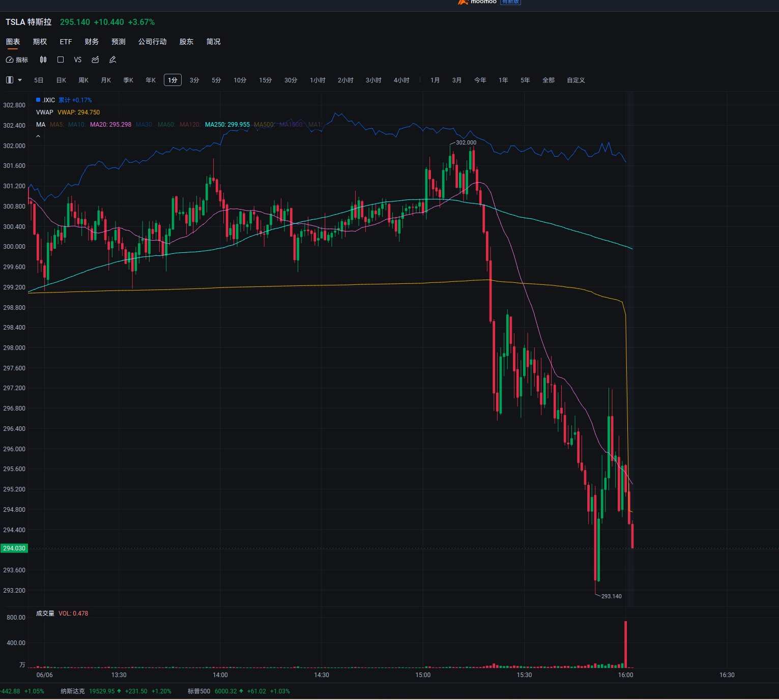
Task: Click the large volume bar at 16:00
Action: point(626,644)
